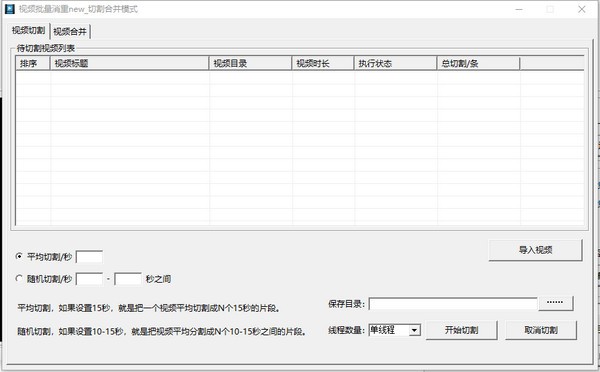Image resolution: width=600 pixels, height=372 pixels.
Task: Select the 平均切割/秒 radio button
Action: pyautogui.click(x=19, y=256)
